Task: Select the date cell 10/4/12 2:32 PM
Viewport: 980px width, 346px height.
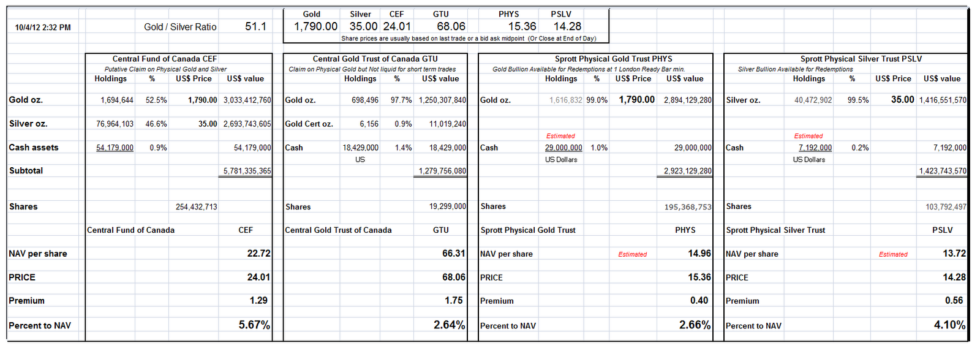Action: (43, 28)
